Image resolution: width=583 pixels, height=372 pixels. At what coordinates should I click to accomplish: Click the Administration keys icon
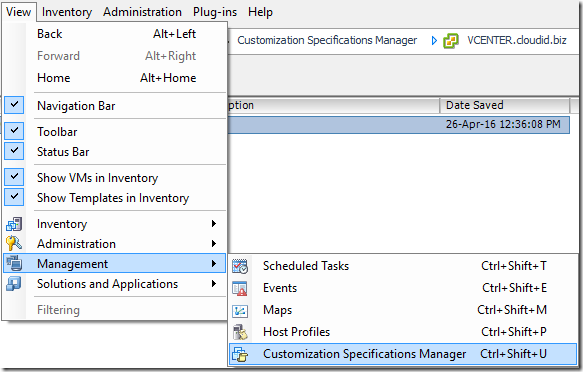click(x=14, y=243)
